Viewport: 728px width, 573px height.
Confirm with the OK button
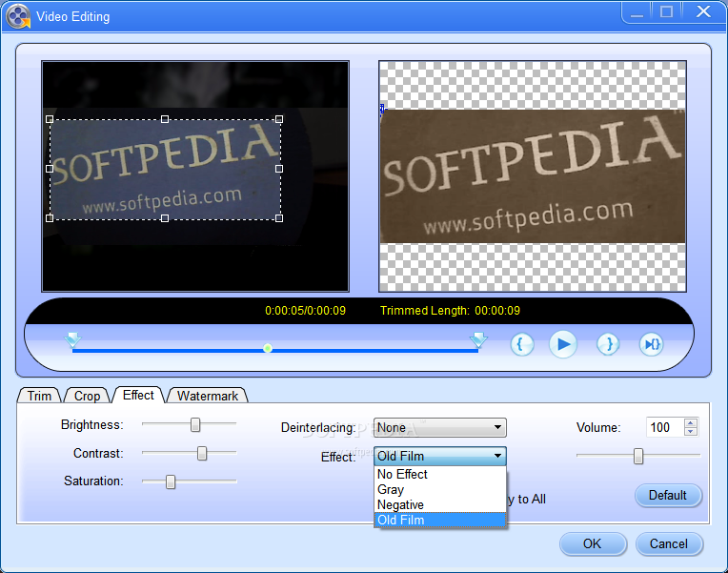593,543
